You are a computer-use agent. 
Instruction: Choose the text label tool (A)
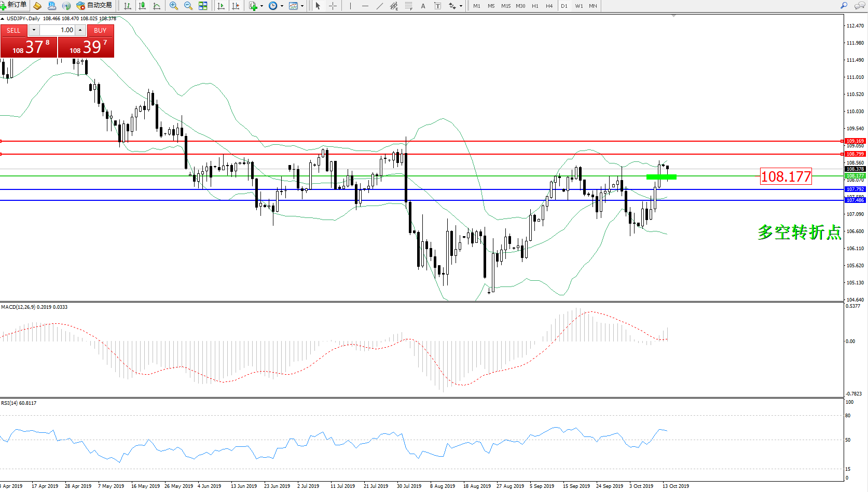423,6
